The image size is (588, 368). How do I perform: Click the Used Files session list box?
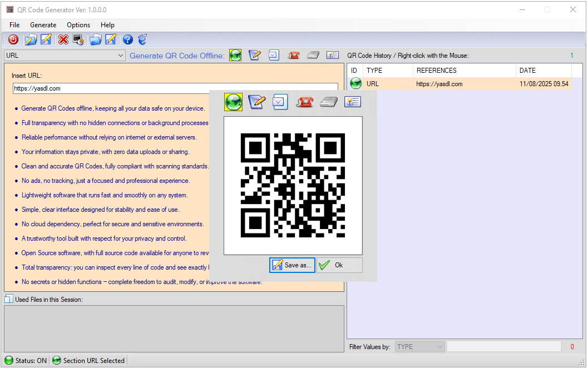coord(174,329)
